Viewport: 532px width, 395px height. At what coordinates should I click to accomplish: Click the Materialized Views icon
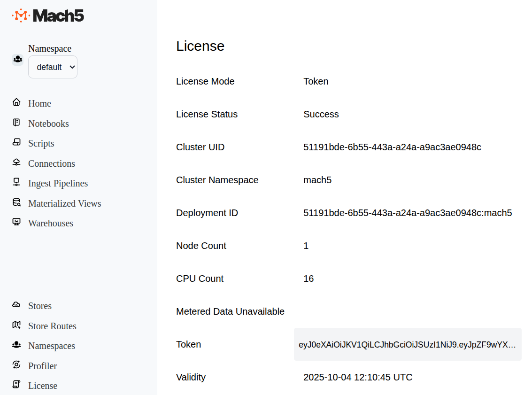[16, 202]
